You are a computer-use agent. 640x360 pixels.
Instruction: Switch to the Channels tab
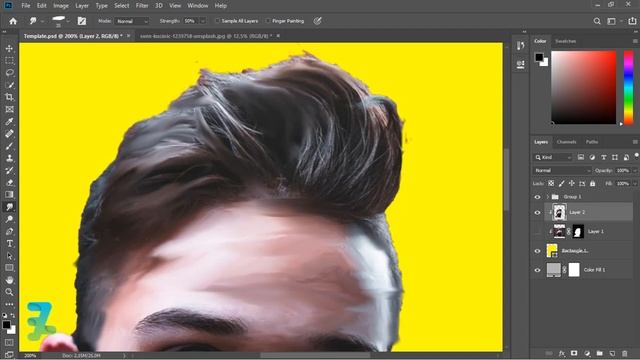(566, 142)
